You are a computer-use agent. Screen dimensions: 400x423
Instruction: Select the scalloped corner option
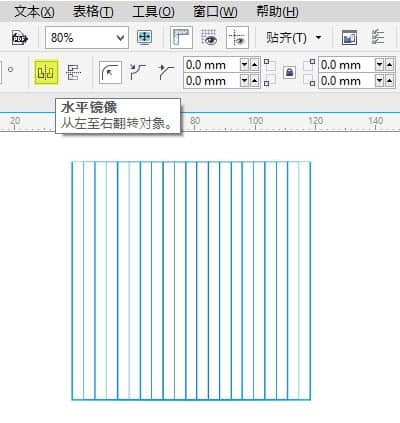138,72
